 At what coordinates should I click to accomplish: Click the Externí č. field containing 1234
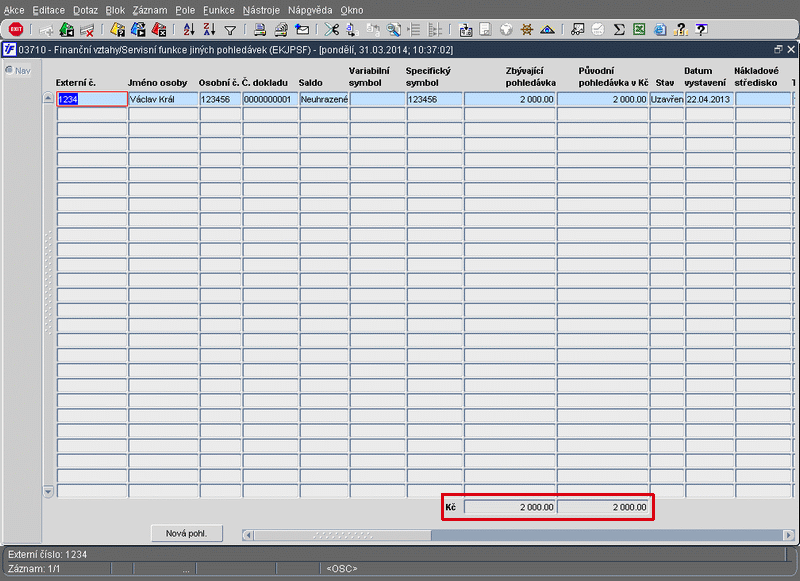92,99
